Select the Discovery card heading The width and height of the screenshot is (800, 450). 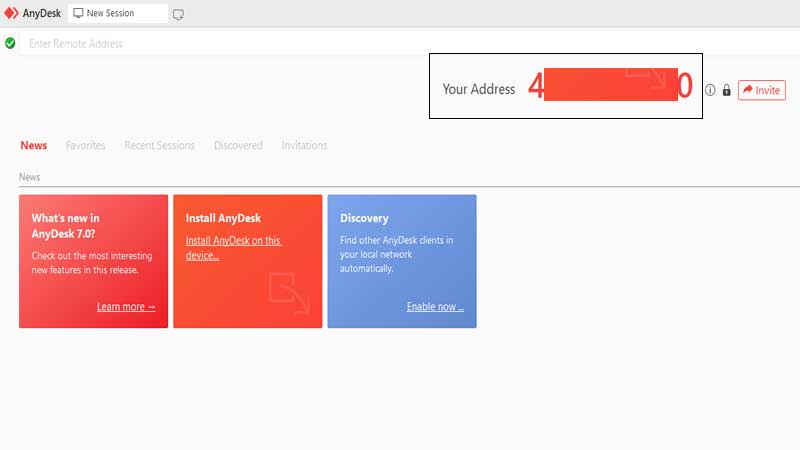[x=364, y=218]
